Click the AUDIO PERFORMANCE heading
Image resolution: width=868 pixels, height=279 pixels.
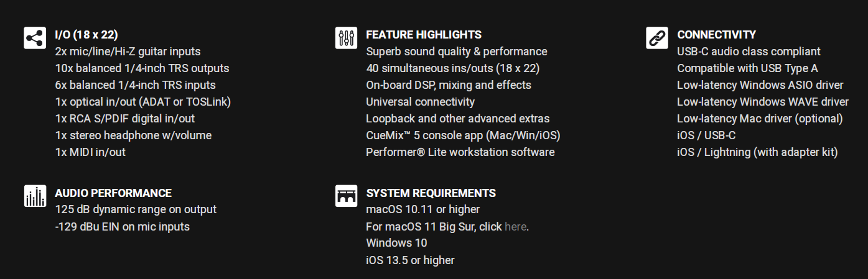(113, 193)
